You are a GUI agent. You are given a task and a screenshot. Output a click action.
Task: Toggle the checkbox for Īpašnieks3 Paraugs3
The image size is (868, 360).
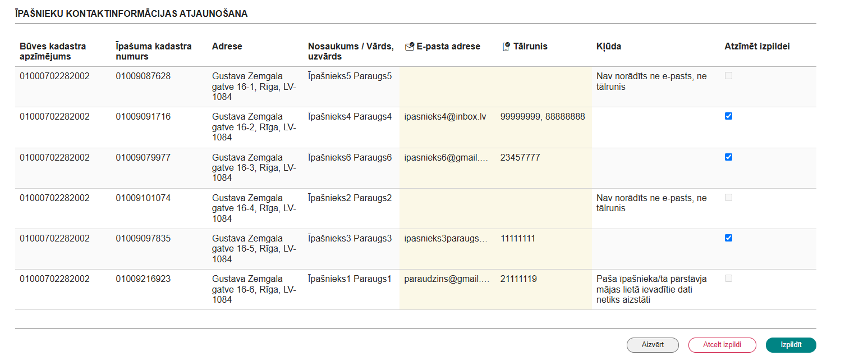tap(728, 238)
